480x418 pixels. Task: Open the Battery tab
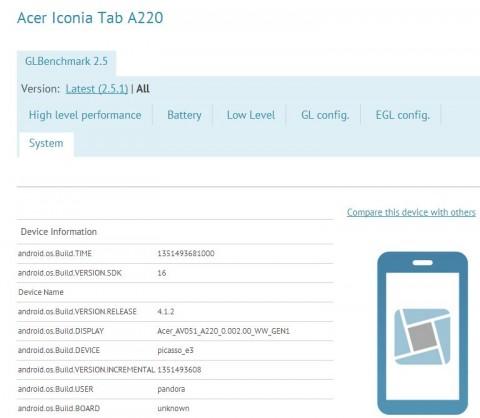click(x=184, y=115)
